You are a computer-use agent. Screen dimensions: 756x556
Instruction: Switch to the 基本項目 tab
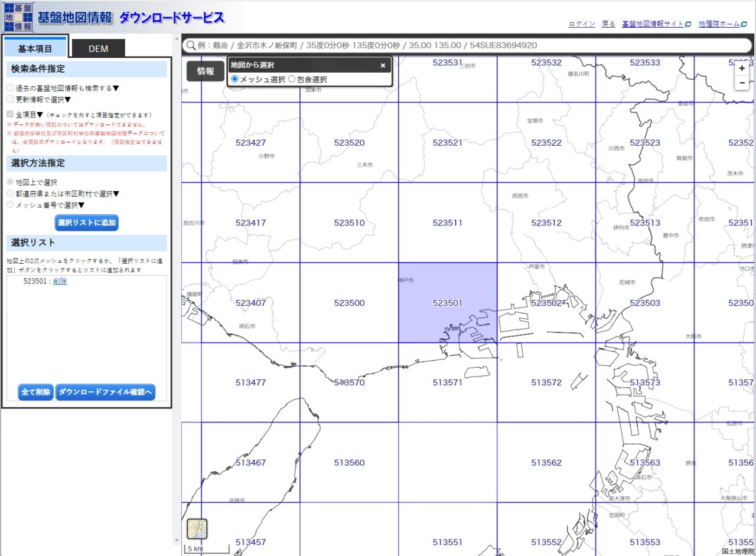pos(35,48)
